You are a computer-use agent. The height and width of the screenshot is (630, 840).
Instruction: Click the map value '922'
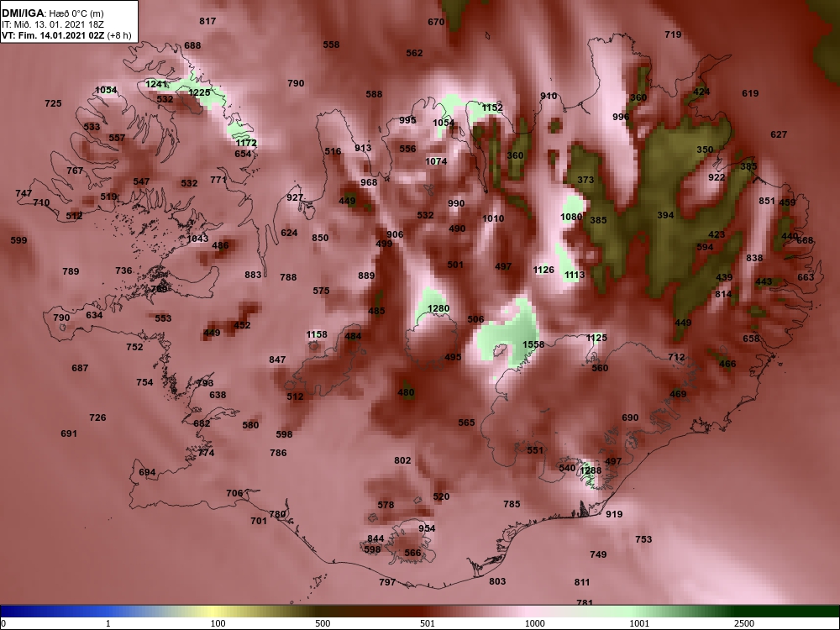coord(717,177)
